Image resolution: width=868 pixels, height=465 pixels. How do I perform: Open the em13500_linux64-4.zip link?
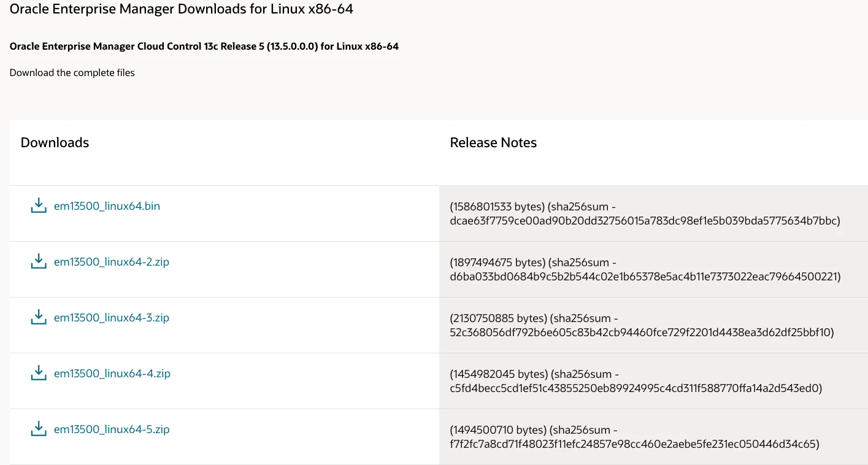pos(112,374)
